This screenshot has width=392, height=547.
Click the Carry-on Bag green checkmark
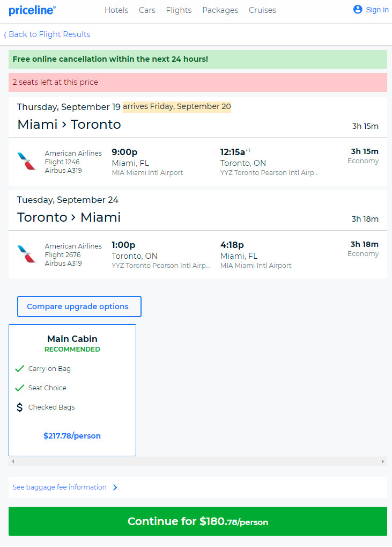(x=20, y=368)
